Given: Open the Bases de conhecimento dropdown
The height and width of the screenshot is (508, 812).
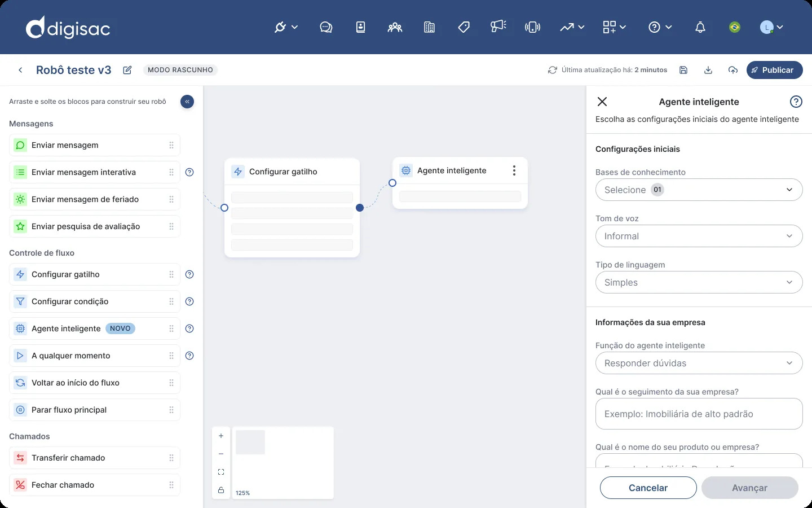Looking at the screenshot, I should tap(699, 190).
